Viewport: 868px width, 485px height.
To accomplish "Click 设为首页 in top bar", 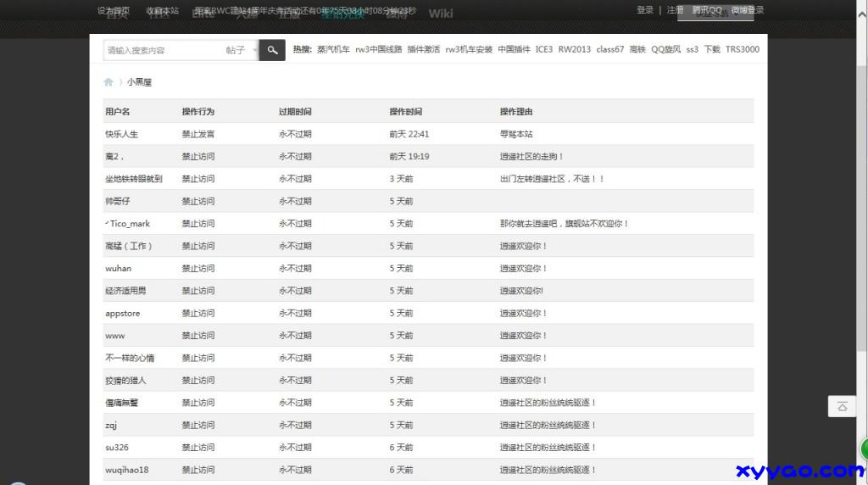I will click(x=114, y=10).
